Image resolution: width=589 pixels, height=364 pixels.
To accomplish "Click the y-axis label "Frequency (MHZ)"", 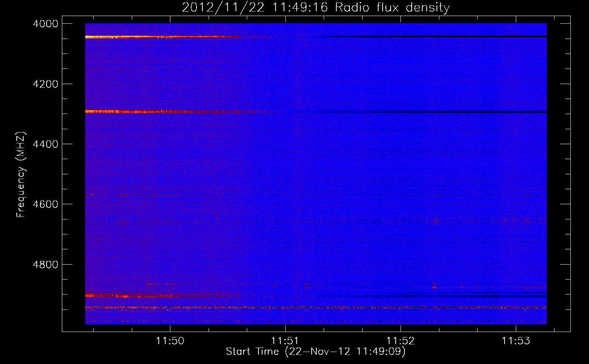I will point(21,175).
